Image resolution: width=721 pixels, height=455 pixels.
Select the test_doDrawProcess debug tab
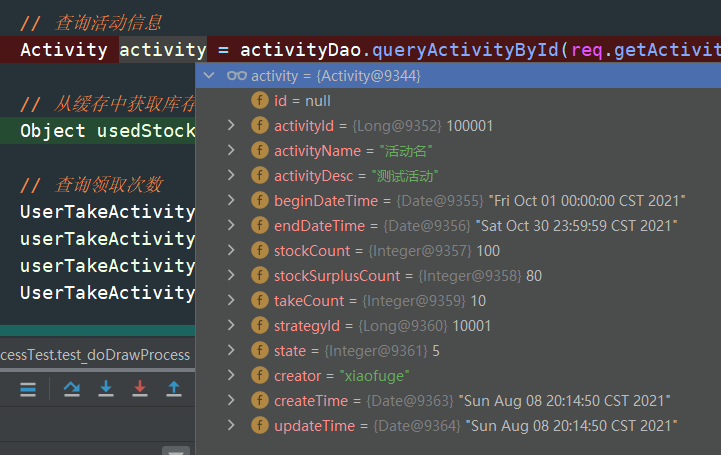pyautogui.click(x=95, y=355)
